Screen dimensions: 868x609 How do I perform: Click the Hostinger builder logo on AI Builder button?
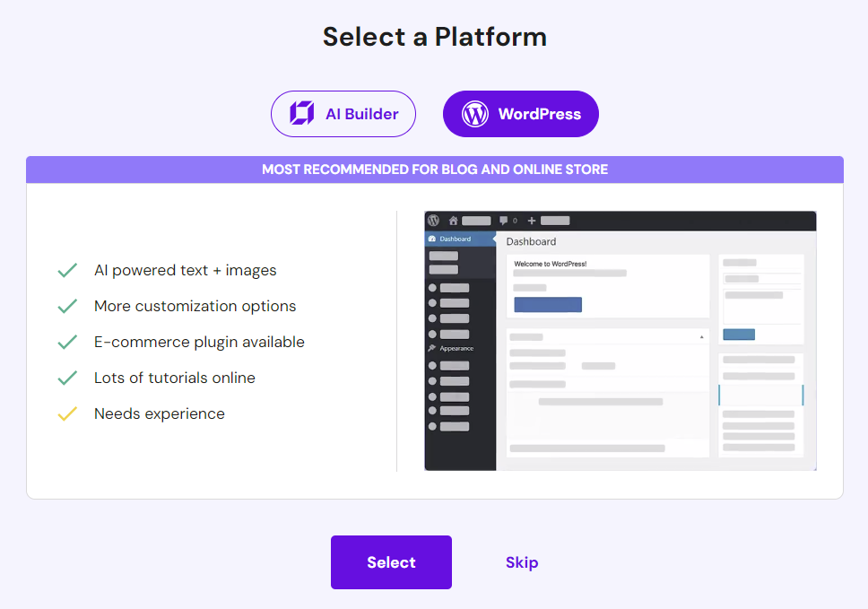[x=300, y=114]
